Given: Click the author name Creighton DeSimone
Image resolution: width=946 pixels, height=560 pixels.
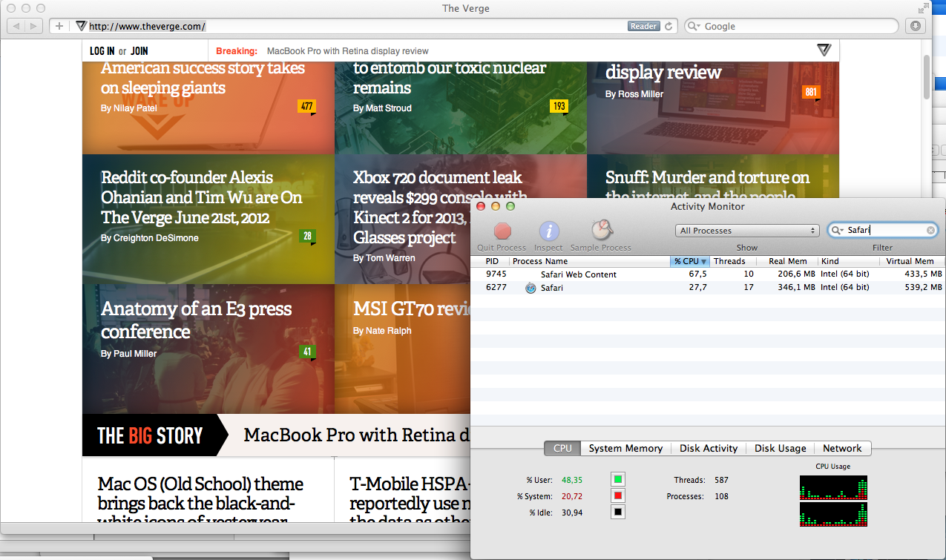Looking at the screenshot, I should tap(156, 238).
